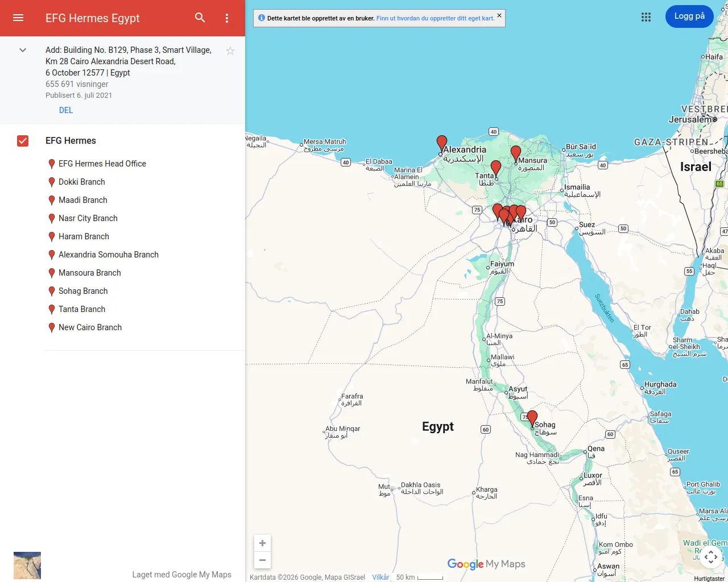
Task: Select New Cairo Branch in list
Action: click(x=90, y=327)
